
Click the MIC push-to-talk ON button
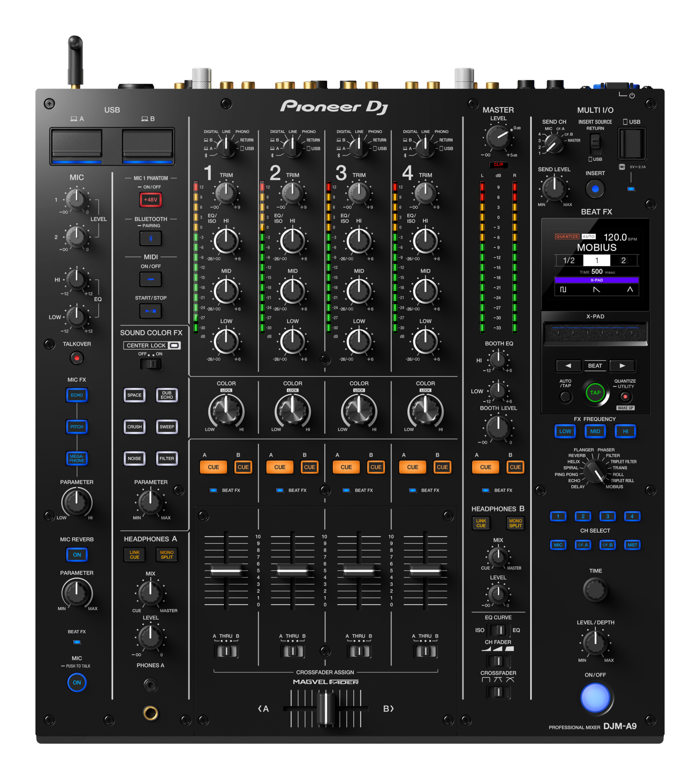click(x=77, y=682)
